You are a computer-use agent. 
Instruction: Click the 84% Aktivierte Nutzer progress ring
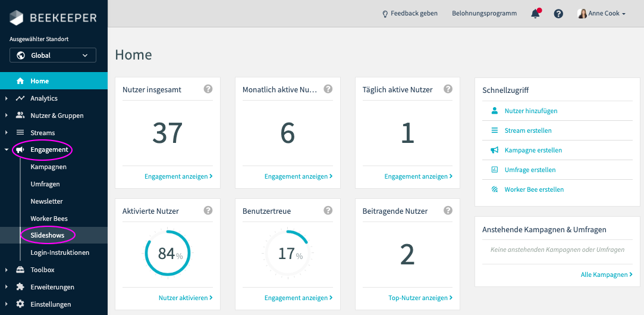click(x=168, y=253)
